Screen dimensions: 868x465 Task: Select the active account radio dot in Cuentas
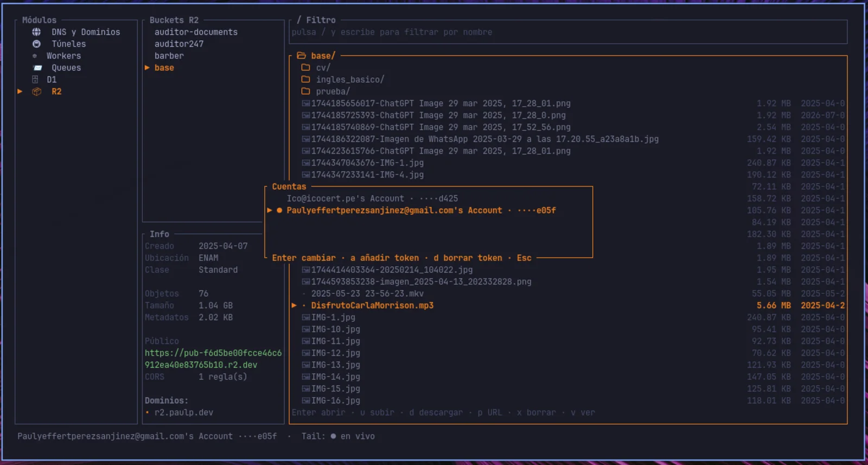(279, 211)
